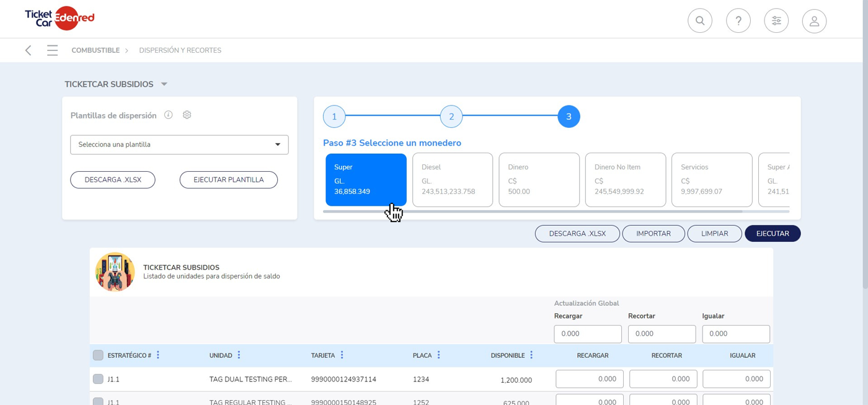The width and height of the screenshot is (868, 405).
Task: Focus Igualar field for plate 1252
Action: pyautogui.click(x=737, y=399)
